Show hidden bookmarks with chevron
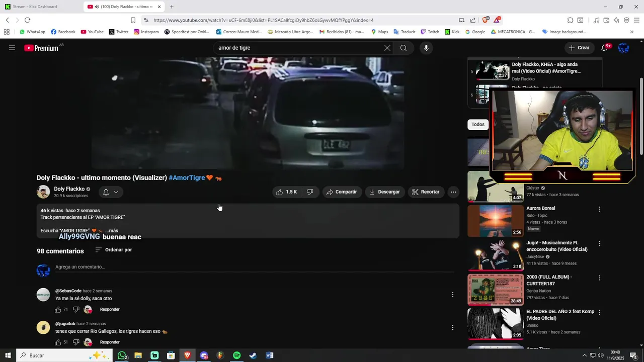644x362 pixels. pos(632,32)
